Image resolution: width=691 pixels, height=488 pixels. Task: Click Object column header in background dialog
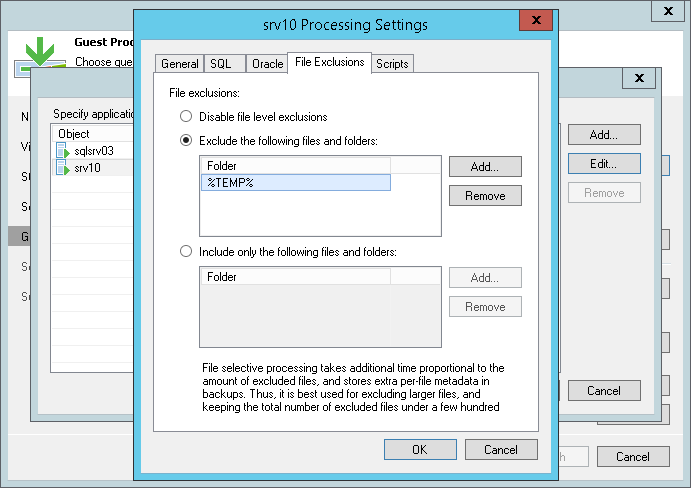(x=93, y=134)
